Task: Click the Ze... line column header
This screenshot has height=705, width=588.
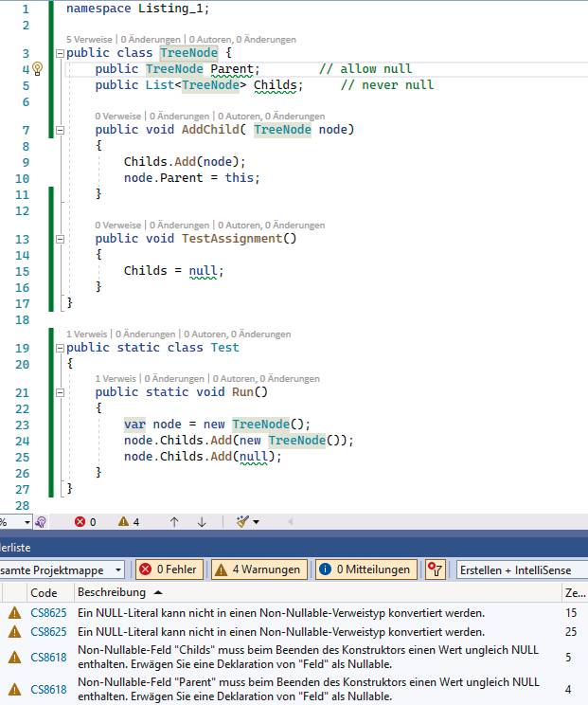Action: [x=575, y=593]
